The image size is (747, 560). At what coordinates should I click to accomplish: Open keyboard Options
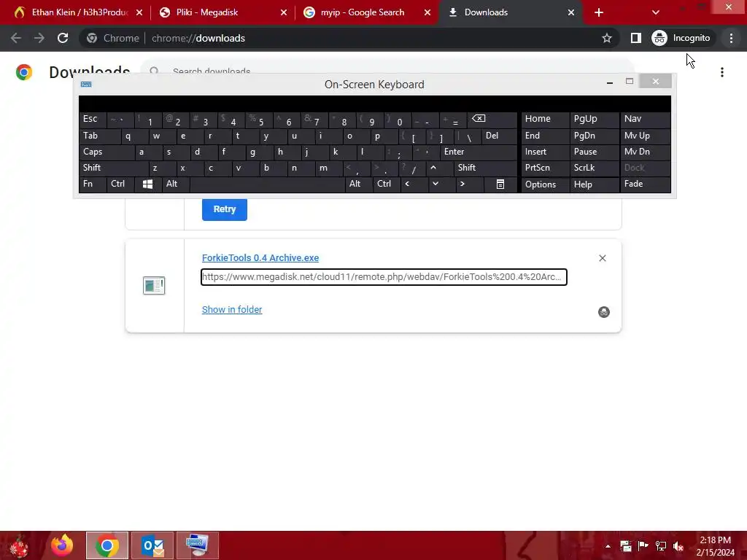pyautogui.click(x=546, y=184)
